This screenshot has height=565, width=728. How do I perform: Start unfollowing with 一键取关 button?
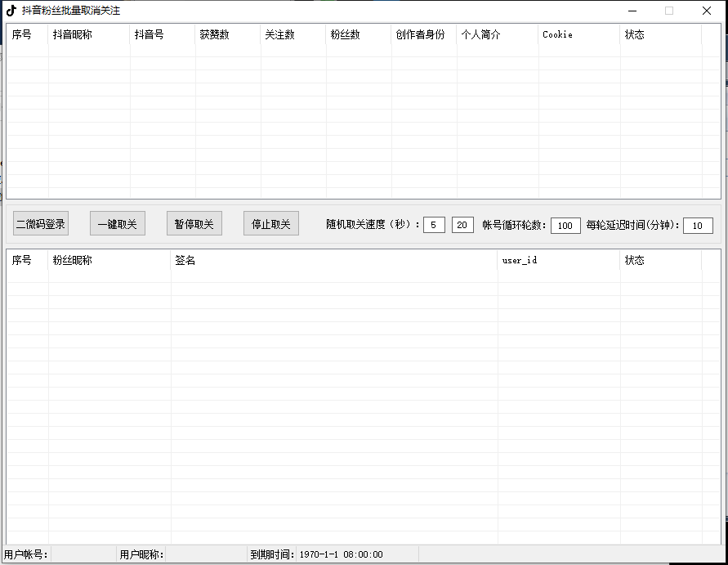point(118,223)
